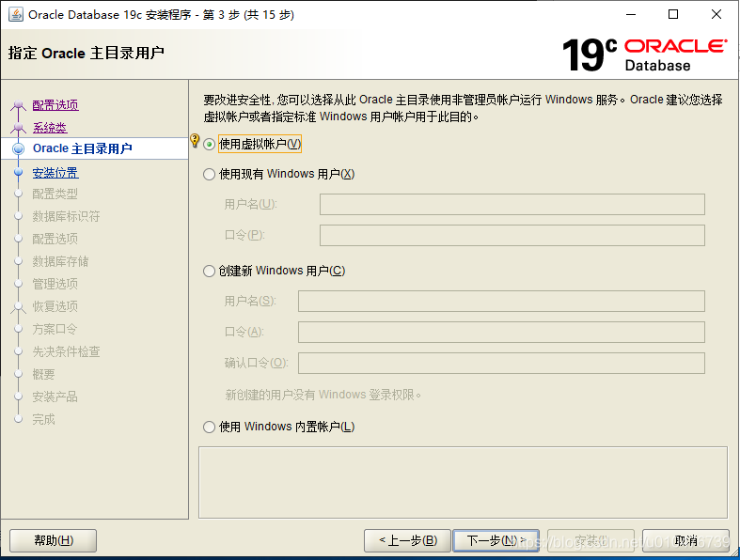Click 先决条件检查 step in sidebar

coord(66,352)
